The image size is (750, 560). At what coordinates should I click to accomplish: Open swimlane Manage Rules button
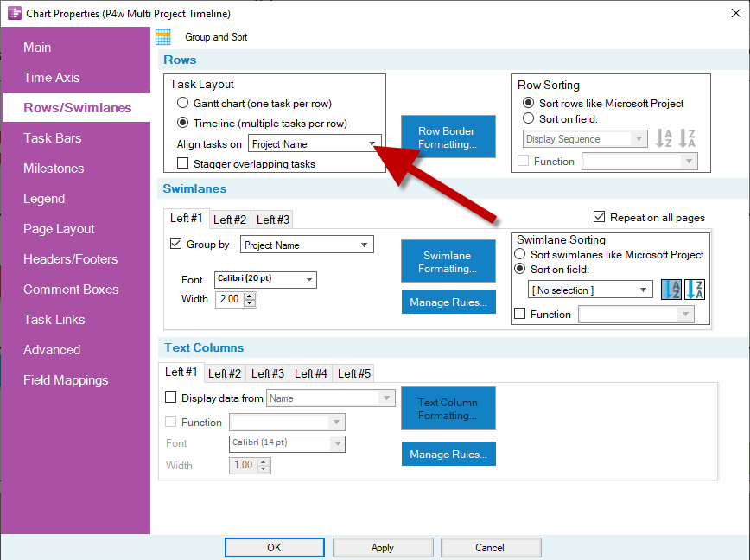coord(448,302)
